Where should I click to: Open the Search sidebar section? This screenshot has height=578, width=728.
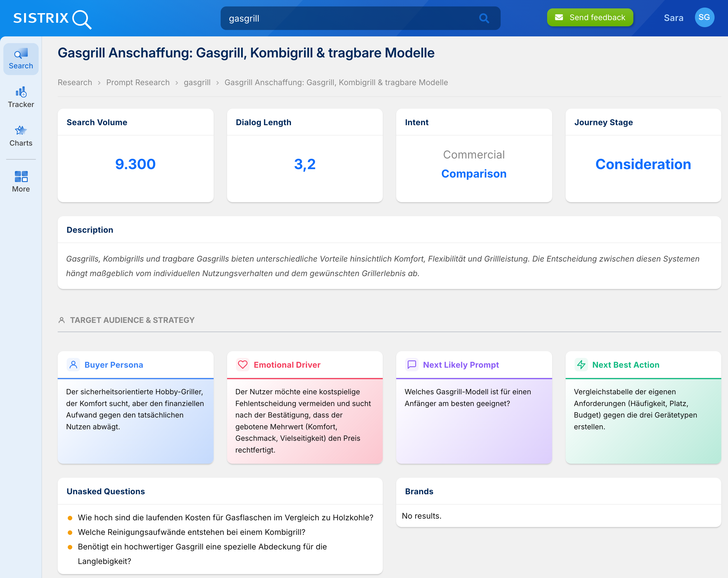[x=21, y=59]
